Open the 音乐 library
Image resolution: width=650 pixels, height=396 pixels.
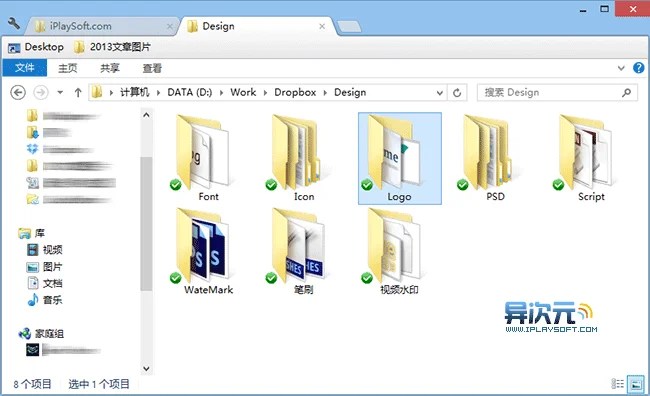(x=45, y=300)
